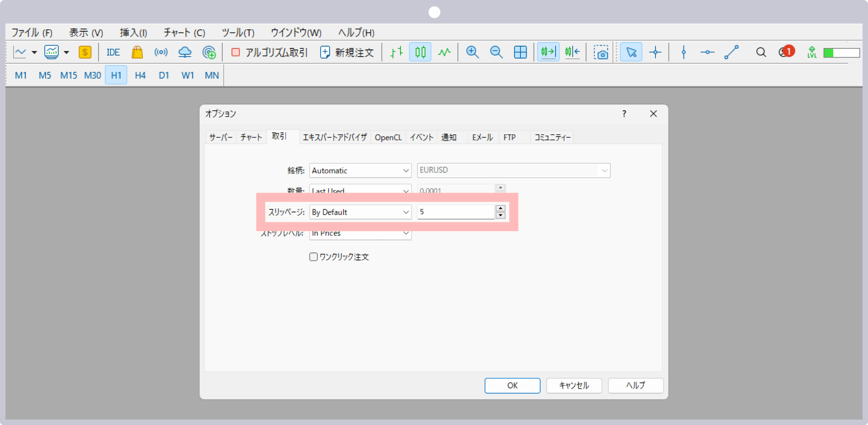
Task: Open the 挿入(I) menu
Action: point(133,33)
